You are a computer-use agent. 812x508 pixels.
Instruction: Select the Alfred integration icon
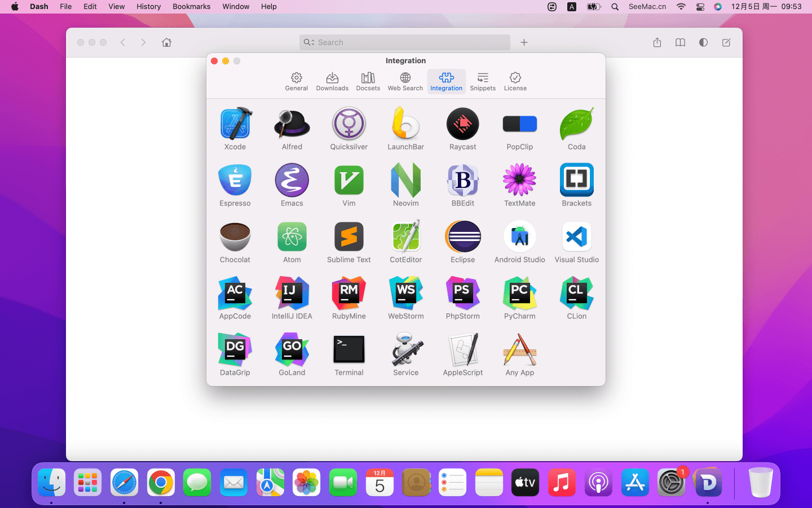[x=292, y=124]
